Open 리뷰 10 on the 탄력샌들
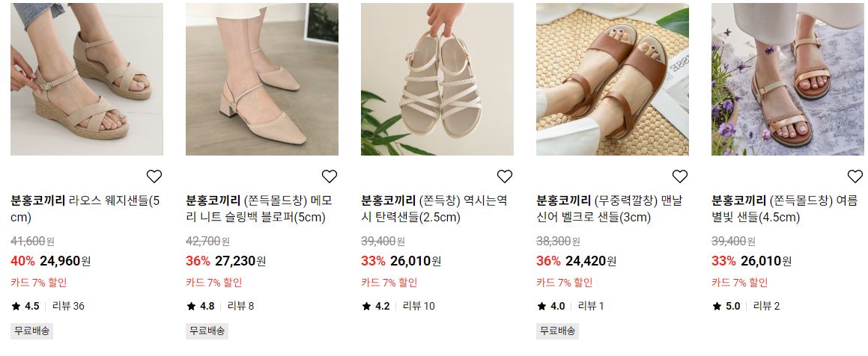 pos(419,306)
